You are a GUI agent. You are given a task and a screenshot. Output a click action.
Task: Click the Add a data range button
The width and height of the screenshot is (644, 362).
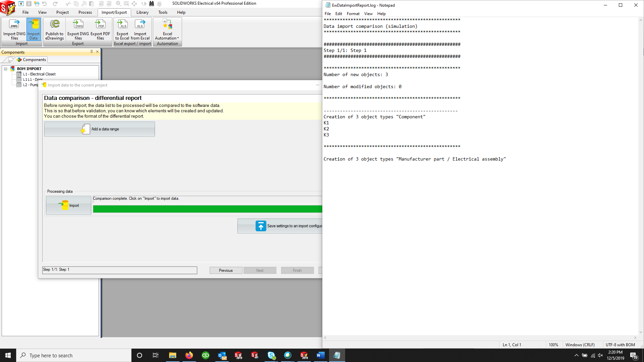pyautogui.click(x=99, y=129)
